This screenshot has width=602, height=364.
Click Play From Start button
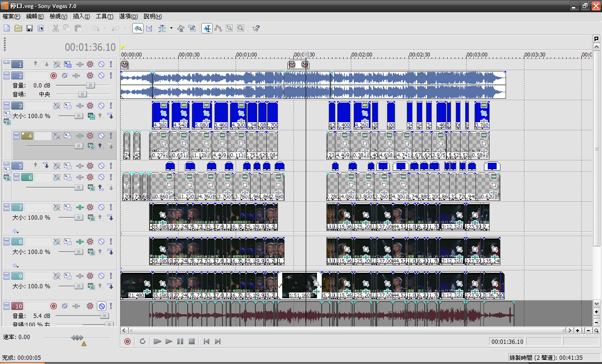pyautogui.click(x=158, y=341)
